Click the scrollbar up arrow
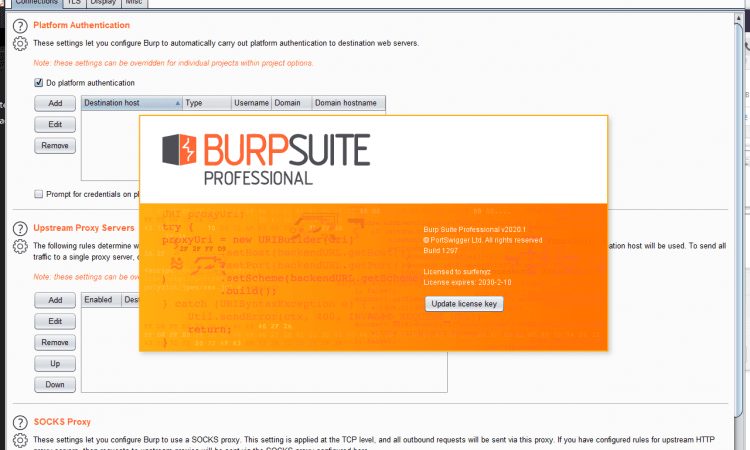Image resolution: width=750 pixels, height=450 pixels. 739,18
